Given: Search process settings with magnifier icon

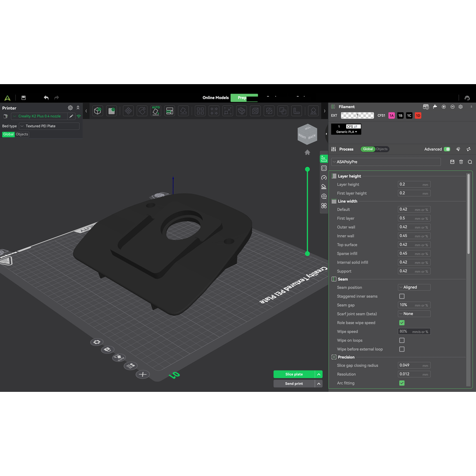Looking at the screenshot, I should 469,162.
